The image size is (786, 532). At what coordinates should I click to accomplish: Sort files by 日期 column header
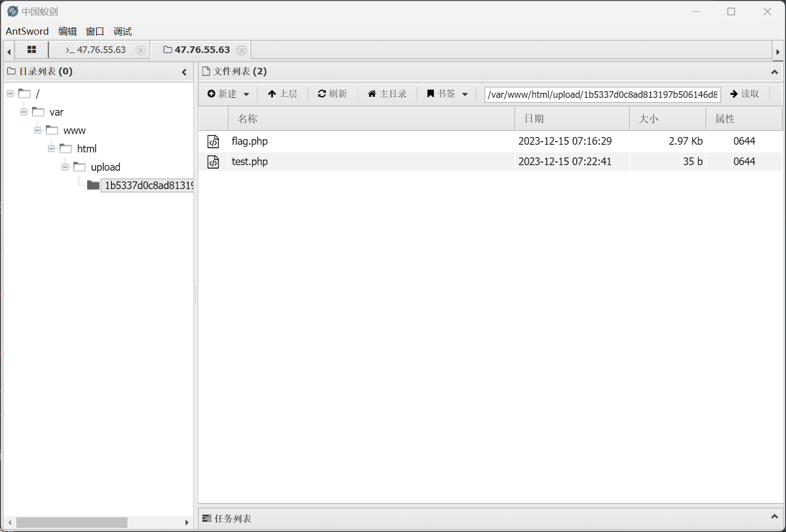tap(572, 119)
